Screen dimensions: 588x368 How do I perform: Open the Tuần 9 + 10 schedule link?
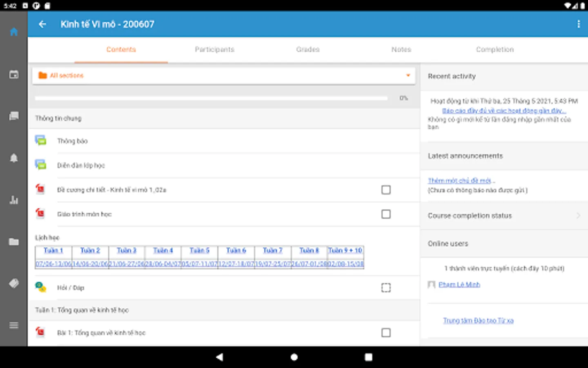pyautogui.click(x=345, y=250)
